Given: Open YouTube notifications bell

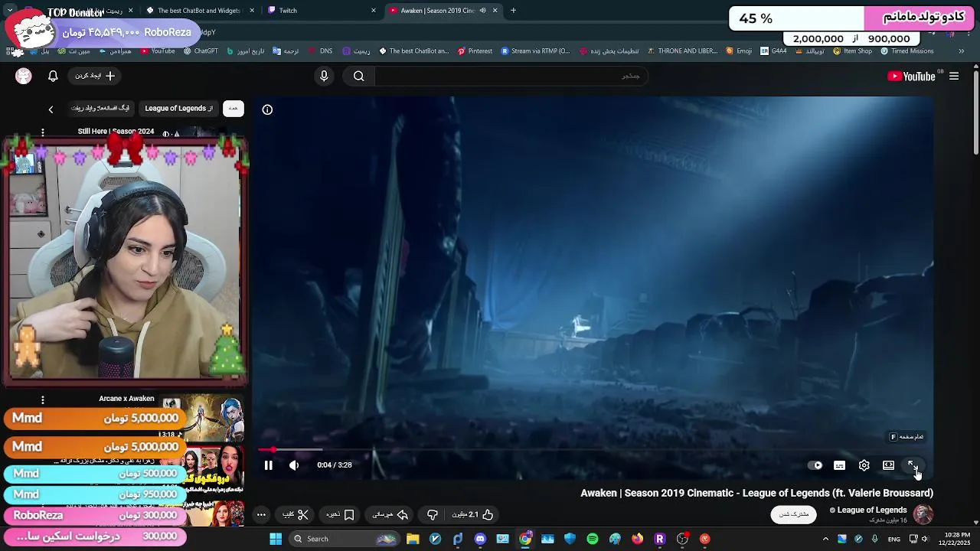Looking at the screenshot, I should [53, 76].
